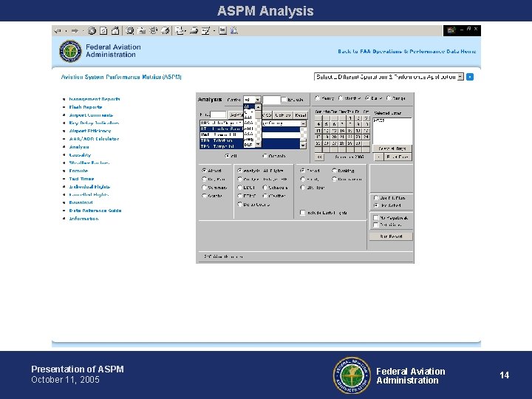Click the Discuss toolbar icon
The height and width of the screenshot is (399, 532).
[222, 31]
